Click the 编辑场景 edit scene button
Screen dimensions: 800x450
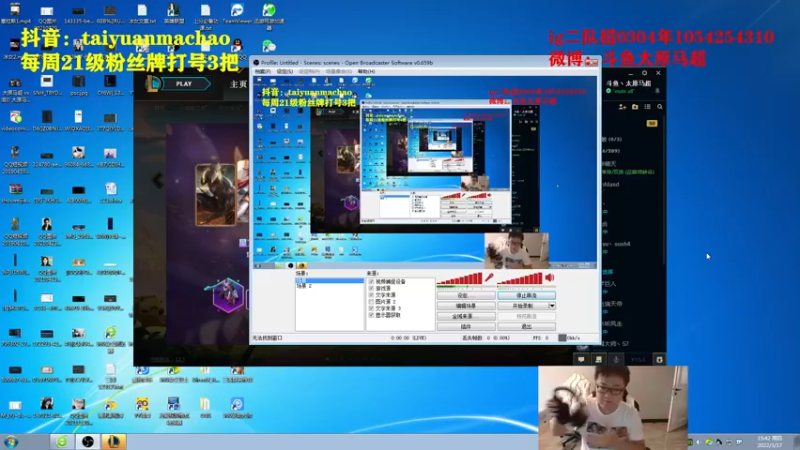466,306
